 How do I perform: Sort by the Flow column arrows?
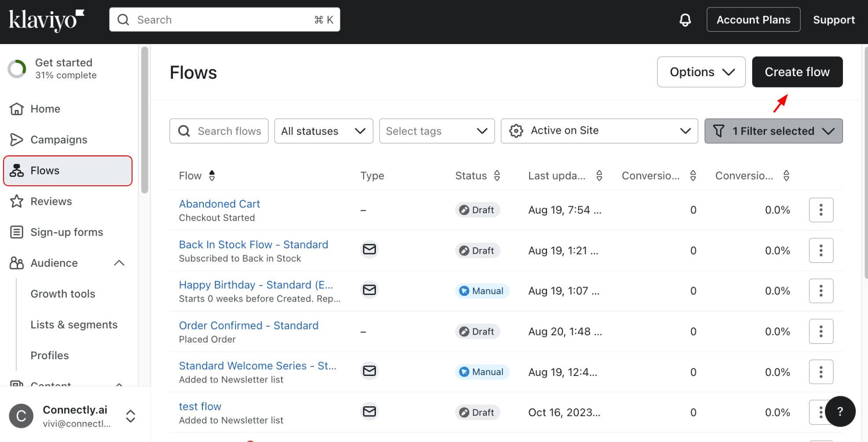click(x=212, y=176)
